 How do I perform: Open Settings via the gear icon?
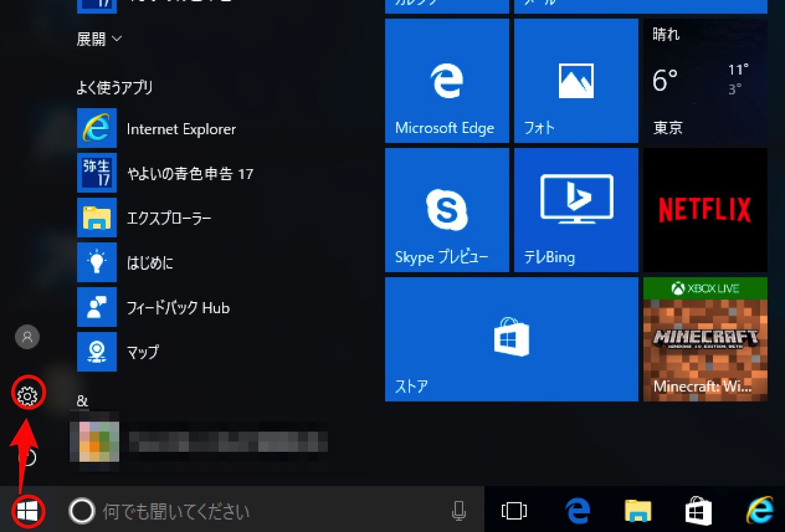[x=28, y=395]
